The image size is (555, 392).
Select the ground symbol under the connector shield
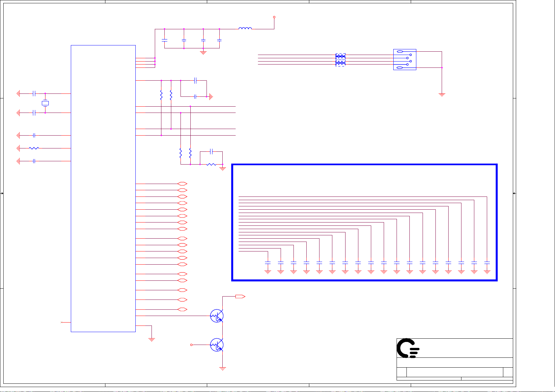pyautogui.click(x=442, y=94)
